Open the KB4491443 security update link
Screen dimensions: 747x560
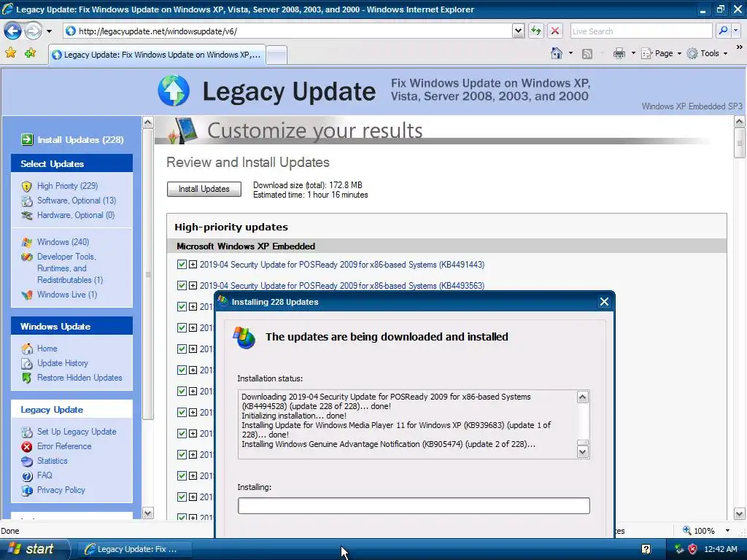[341, 264]
